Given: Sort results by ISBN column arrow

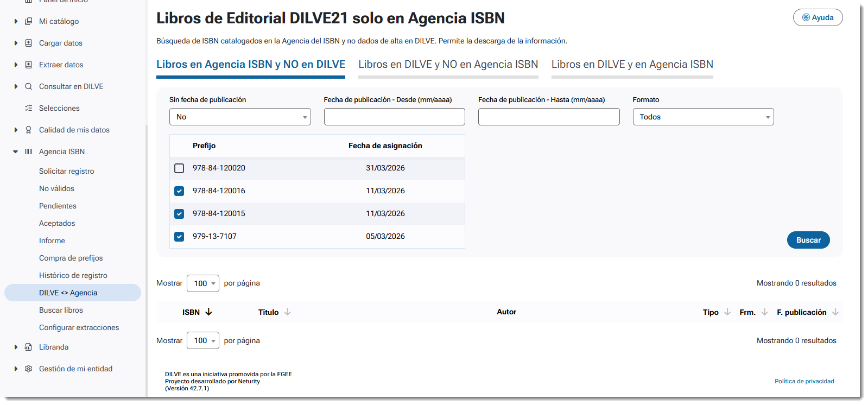Looking at the screenshot, I should point(208,312).
